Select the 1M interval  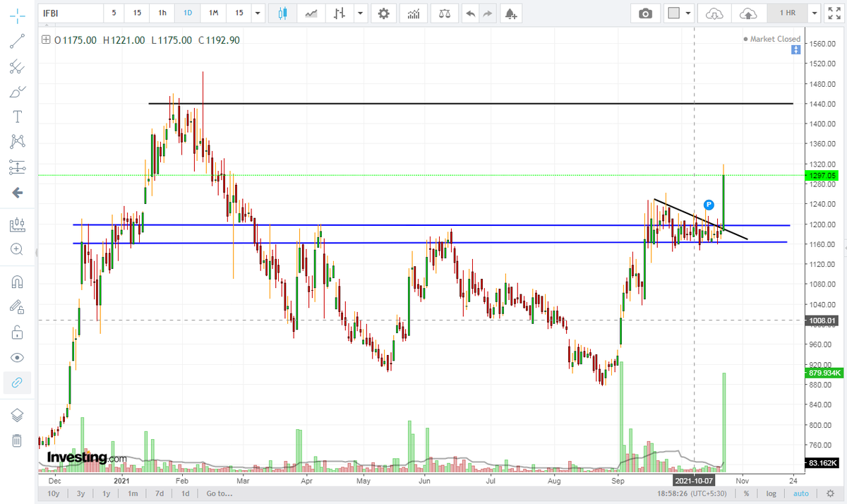pos(214,13)
